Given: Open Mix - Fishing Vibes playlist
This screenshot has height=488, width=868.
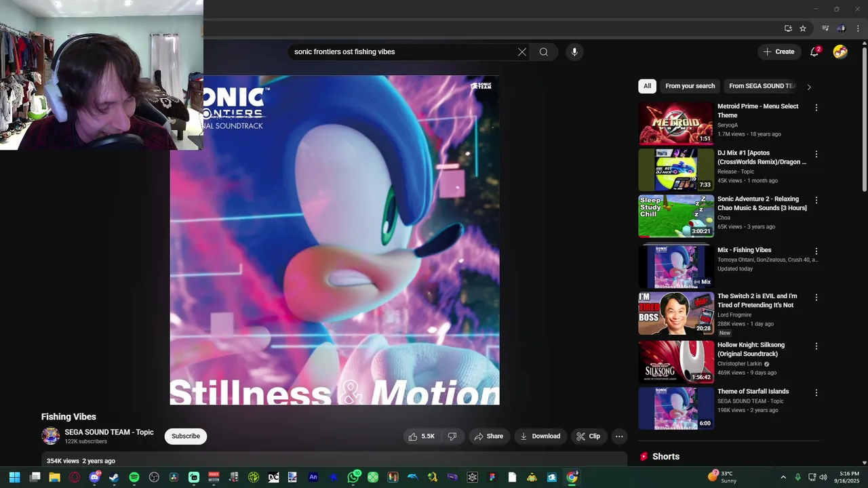Looking at the screenshot, I should click(676, 267).
